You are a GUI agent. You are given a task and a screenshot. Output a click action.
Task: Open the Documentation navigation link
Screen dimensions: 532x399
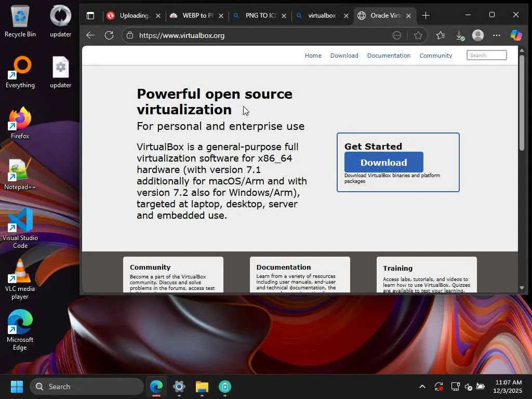389,56
